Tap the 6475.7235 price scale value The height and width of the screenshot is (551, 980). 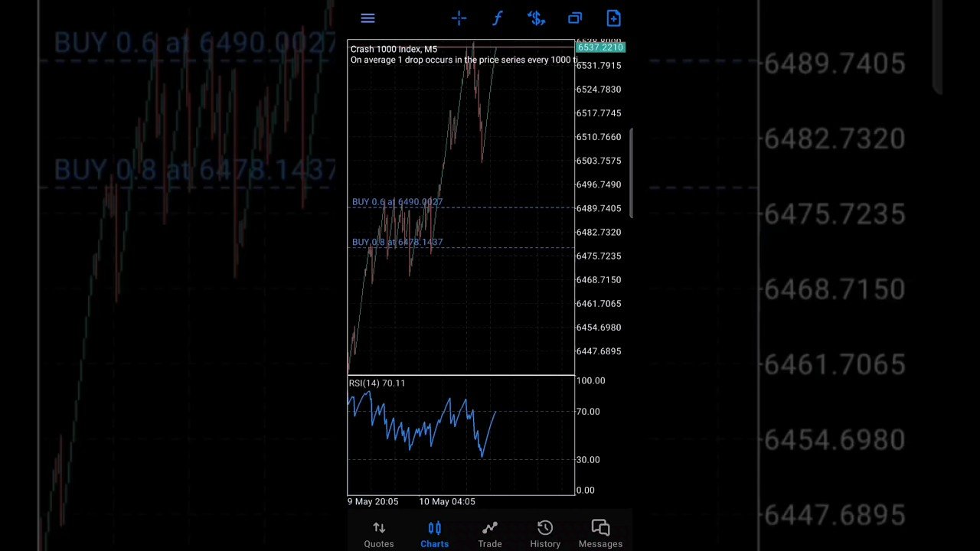click(x=599, y=256)
